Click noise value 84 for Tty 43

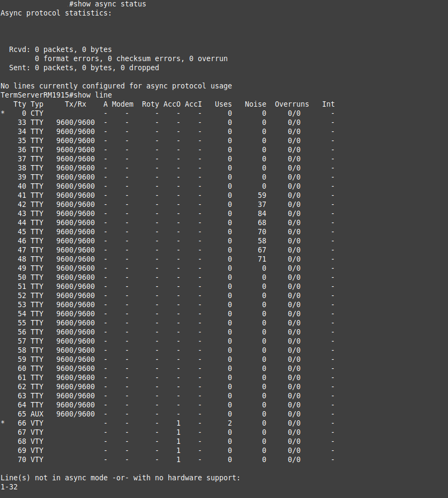262,214
